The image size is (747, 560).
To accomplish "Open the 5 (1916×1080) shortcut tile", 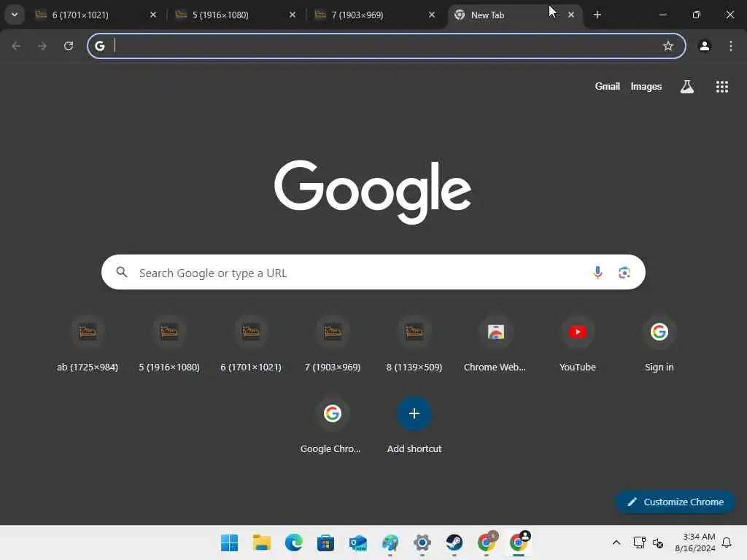I will pyautogui.click(x=169, y=344).
